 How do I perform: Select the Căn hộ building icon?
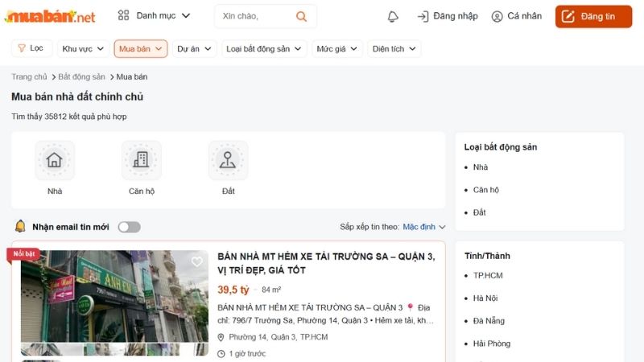[142, 160]
